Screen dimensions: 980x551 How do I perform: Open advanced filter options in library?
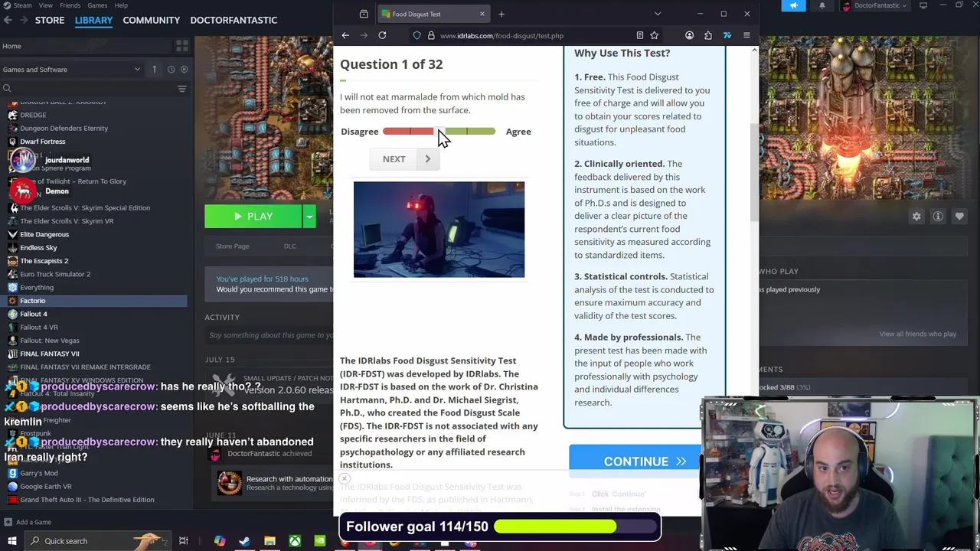[x=182, y=89]
